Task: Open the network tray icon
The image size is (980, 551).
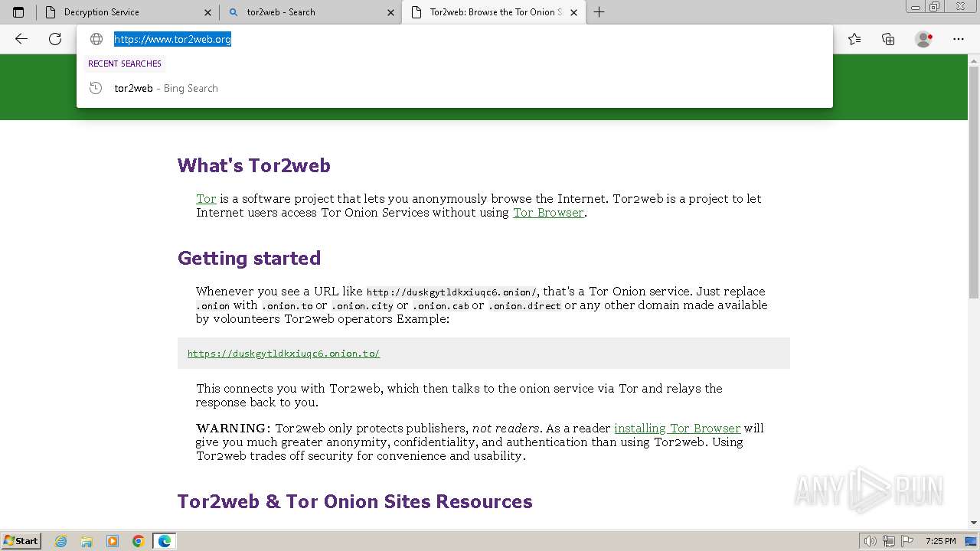Action: 889,541
